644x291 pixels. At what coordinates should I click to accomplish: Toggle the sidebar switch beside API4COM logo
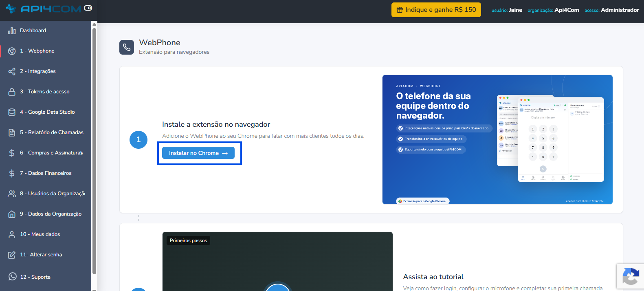point(88,8)
